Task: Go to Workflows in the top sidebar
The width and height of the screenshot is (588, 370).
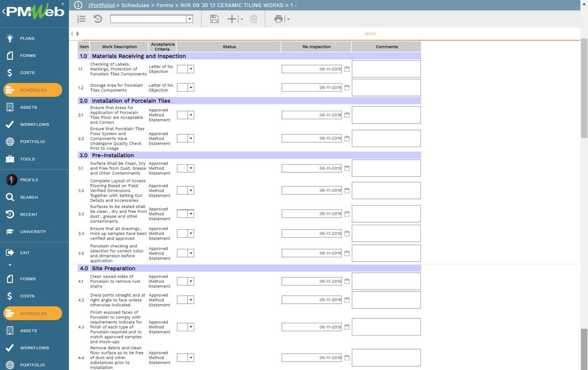Action: click(x=34, y=124)
